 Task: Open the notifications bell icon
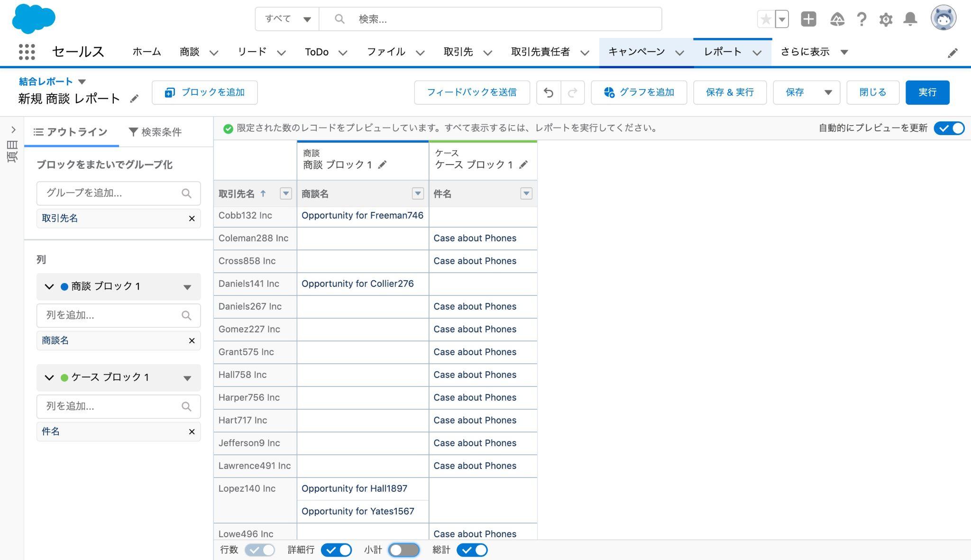(x=910, y=19)
